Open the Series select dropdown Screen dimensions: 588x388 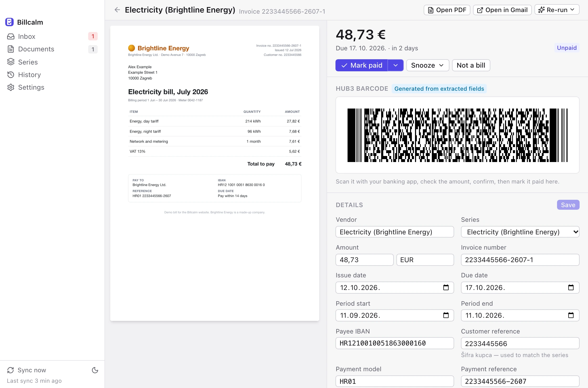[520, 232]
